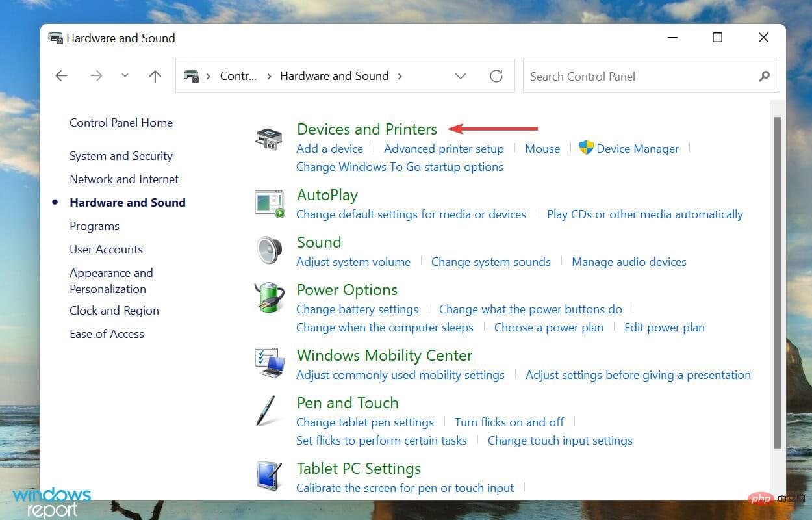Refresh the Control Panel view
Viewport: 812px width, 520px height.
[496, 76]
